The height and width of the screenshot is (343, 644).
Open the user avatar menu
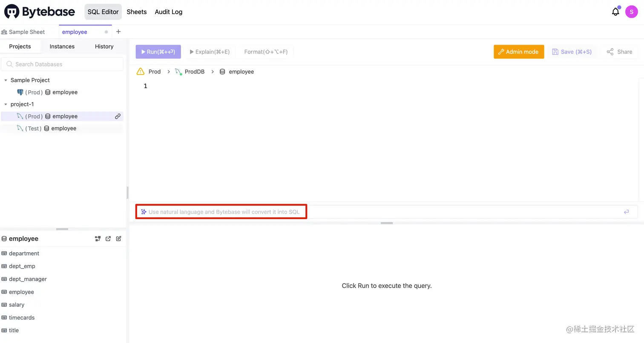[631, 12]
